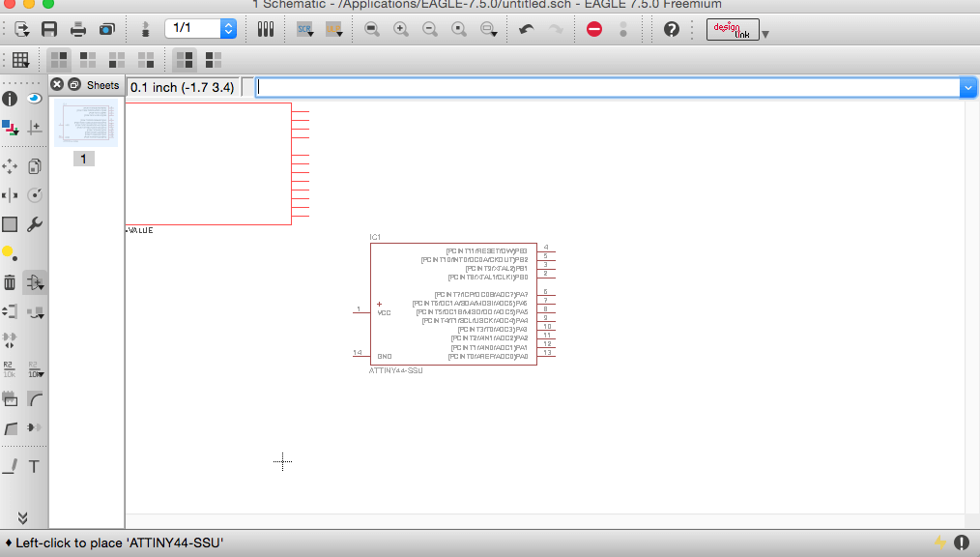Select the Invoke gate tool
Viewport: 980px width, 557px height.
pyautogui.click(x=35, y=427)
